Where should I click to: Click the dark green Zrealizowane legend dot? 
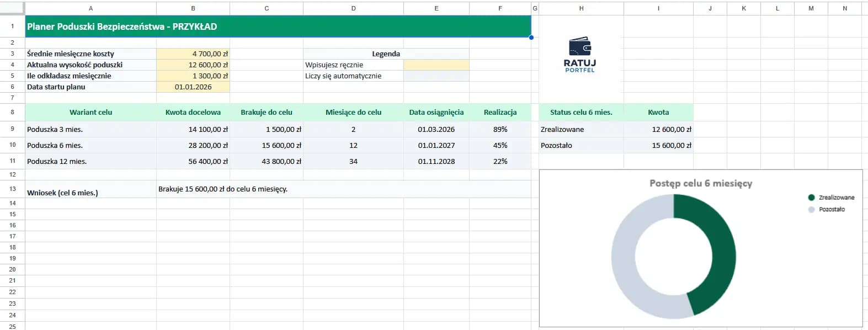pos(811,198)
